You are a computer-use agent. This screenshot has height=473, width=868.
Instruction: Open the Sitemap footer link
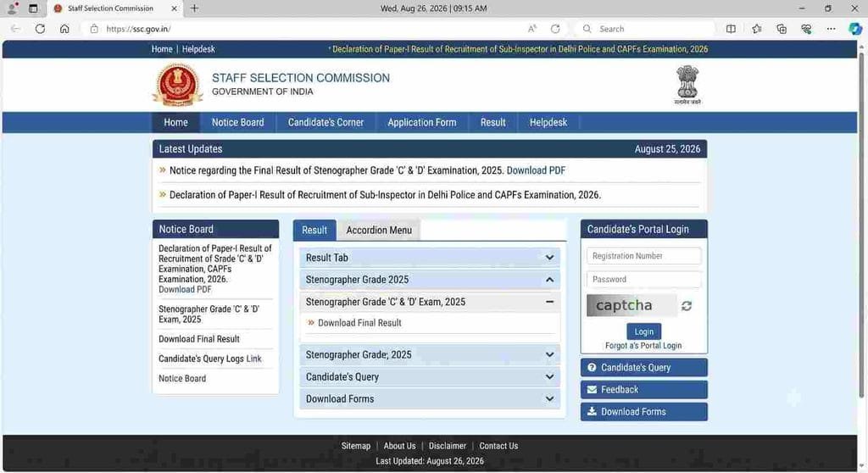(355, 446)
